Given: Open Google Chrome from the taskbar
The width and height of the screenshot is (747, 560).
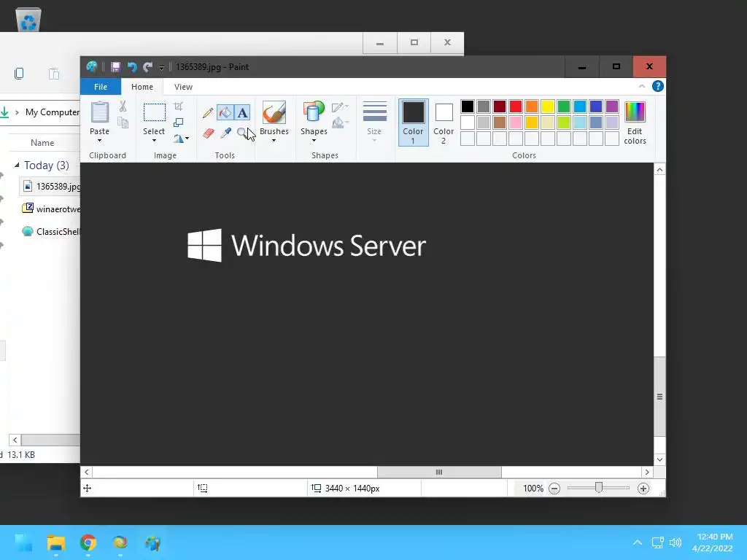Looking at the screenshot, I should [88, 542].
